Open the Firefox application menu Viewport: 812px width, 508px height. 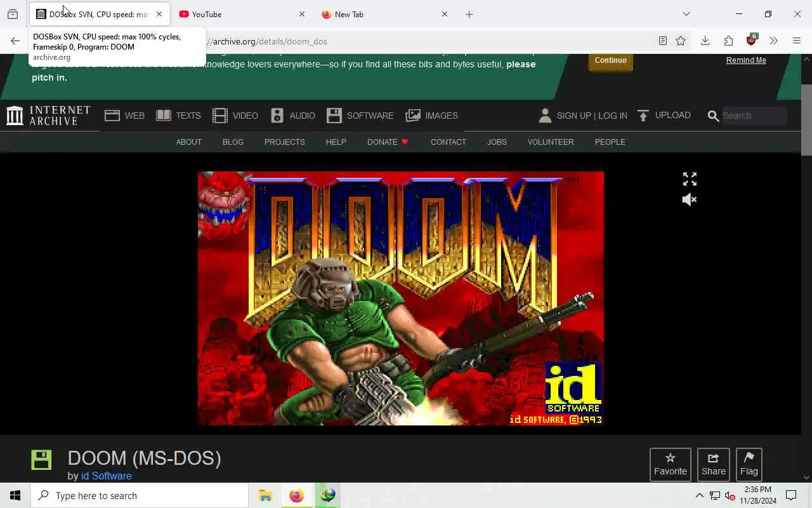(797, 41)
